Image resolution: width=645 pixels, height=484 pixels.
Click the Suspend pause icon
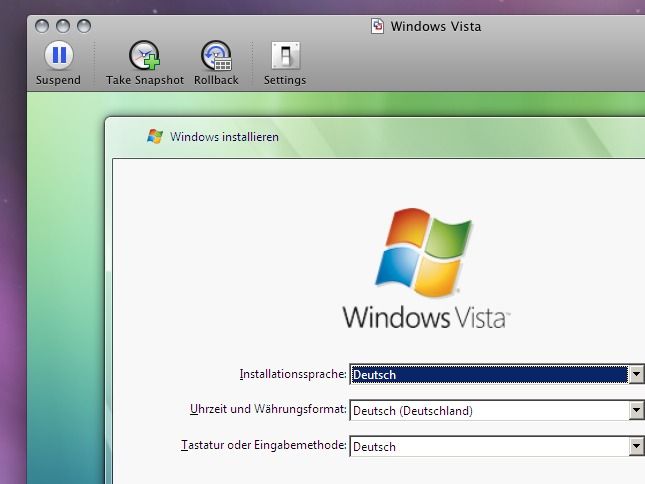point(59,56)
